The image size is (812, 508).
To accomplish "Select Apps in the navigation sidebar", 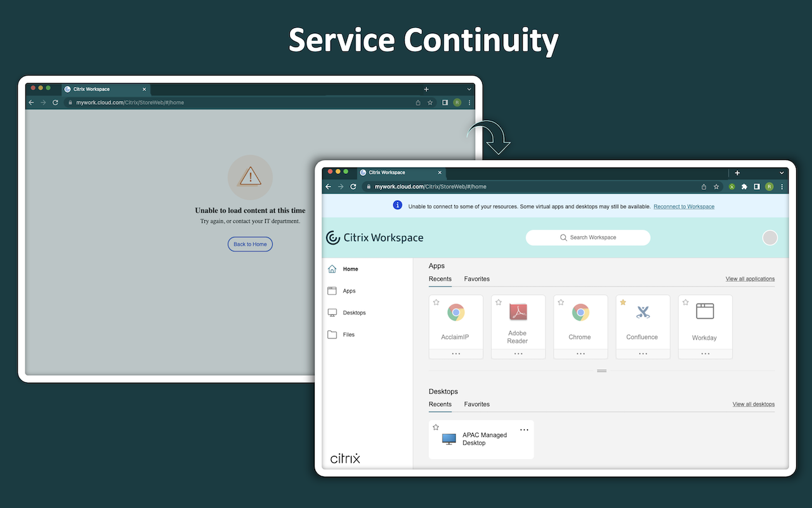I will pos(350,291).
